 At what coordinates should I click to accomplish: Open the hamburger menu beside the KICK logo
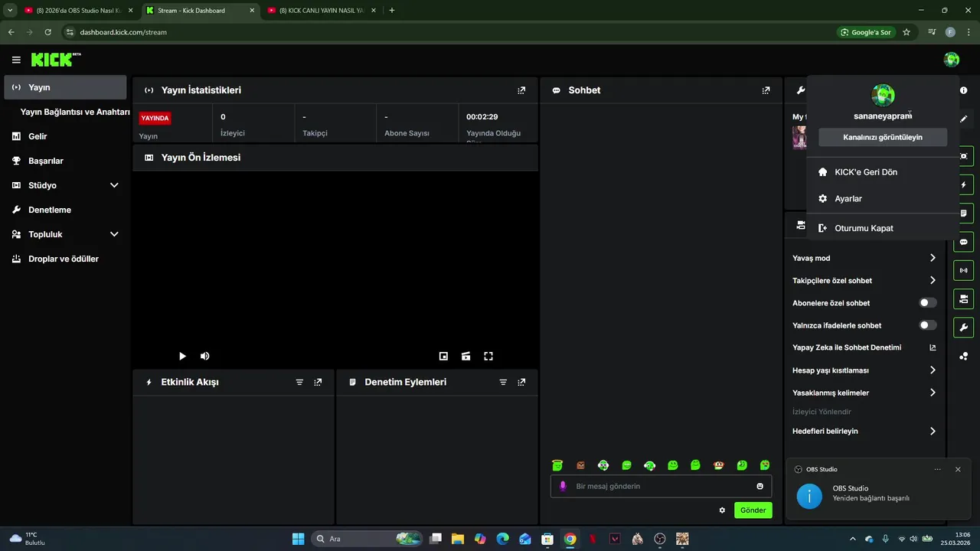coord(16,60)
